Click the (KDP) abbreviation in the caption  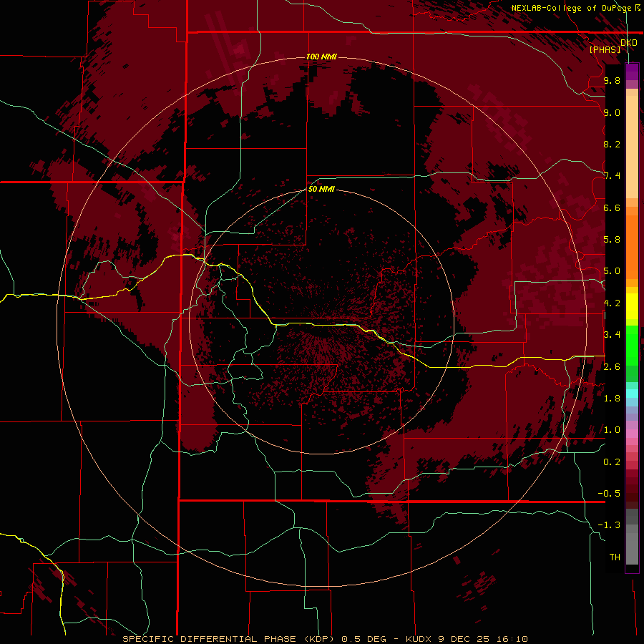tap(319, 639)
